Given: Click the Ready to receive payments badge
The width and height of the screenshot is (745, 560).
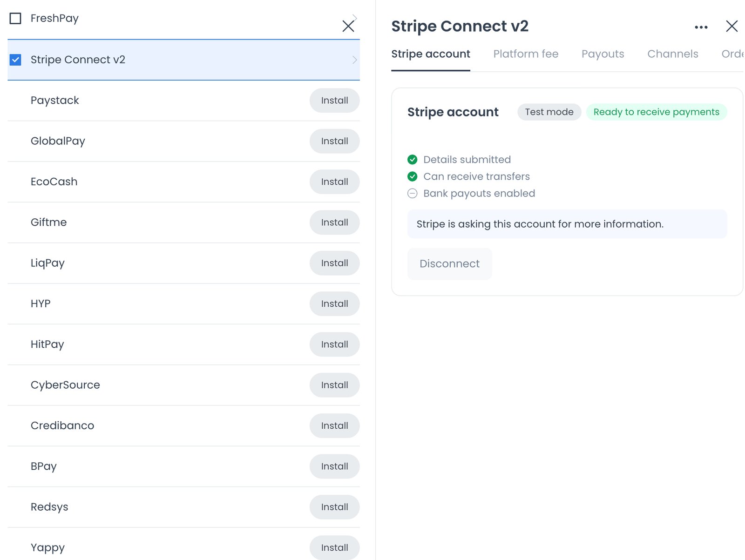Looking at the screenshot, I should pos(656,112).
